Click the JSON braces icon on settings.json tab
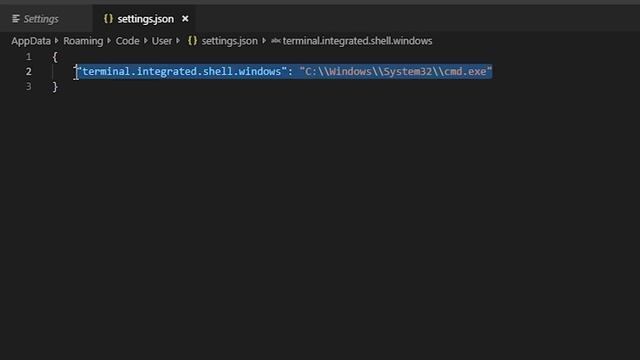The image size is (640, 360). click(x=108, y=18)
